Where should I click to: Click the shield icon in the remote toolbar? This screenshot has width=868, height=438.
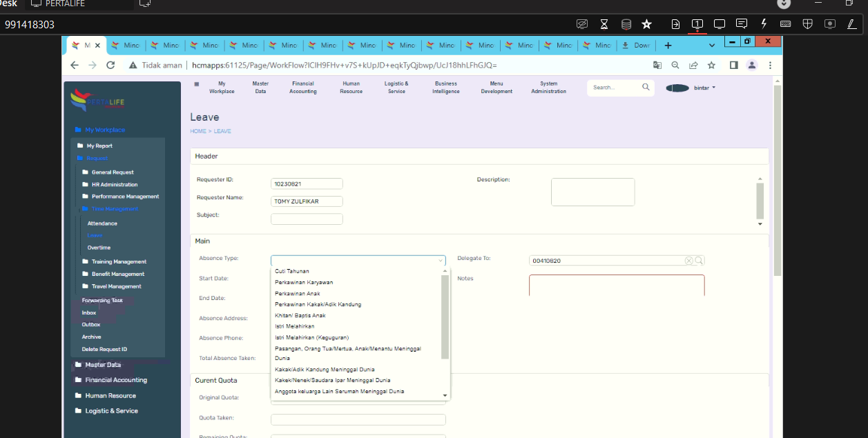coord(807,23)
